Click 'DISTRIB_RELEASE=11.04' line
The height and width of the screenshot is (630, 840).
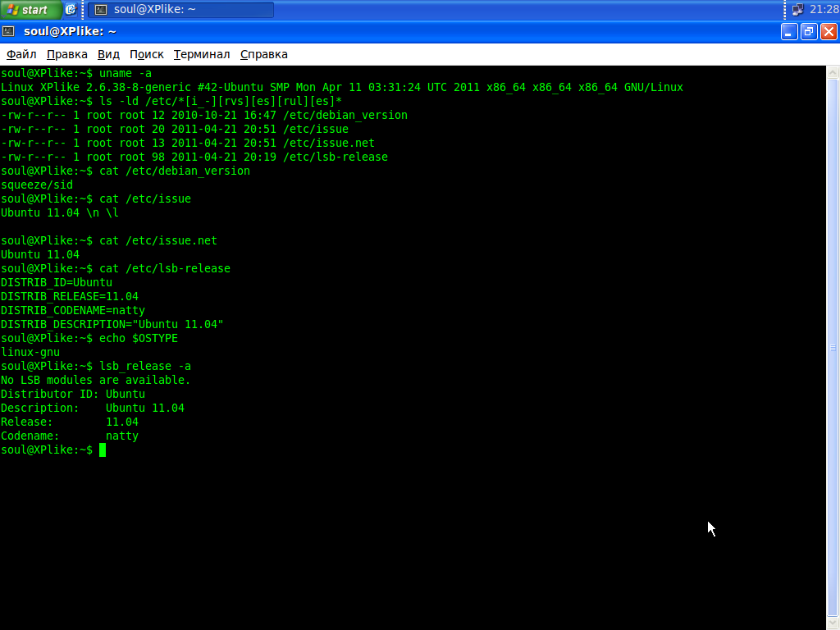70,296
